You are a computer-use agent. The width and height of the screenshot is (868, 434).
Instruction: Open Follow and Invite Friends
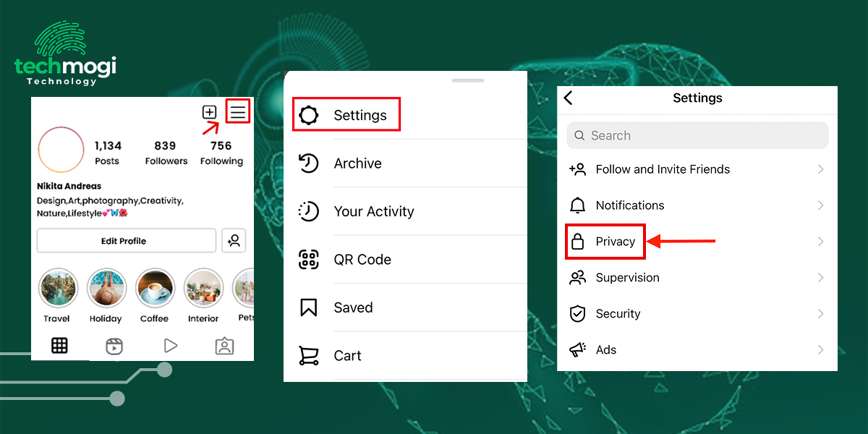[697, 169]
